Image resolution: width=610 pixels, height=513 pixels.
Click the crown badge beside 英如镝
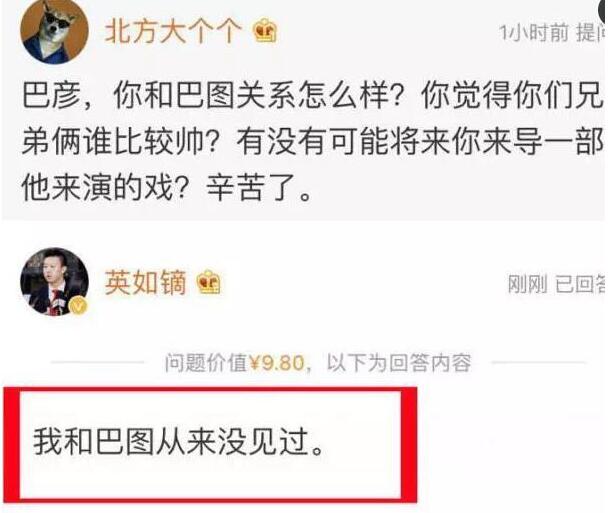(x=209, y=282)
